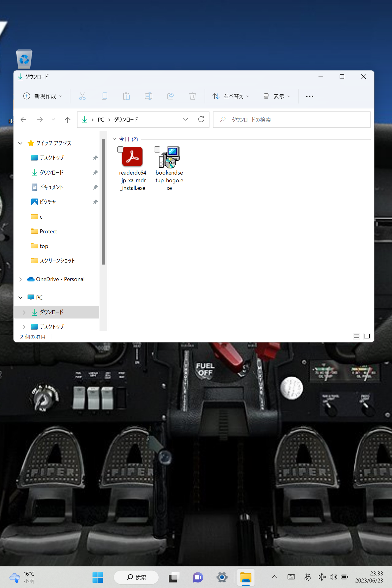Open volume control in system tray
Viewport: 392px width, 588px height.
click(x=333, y=577)
